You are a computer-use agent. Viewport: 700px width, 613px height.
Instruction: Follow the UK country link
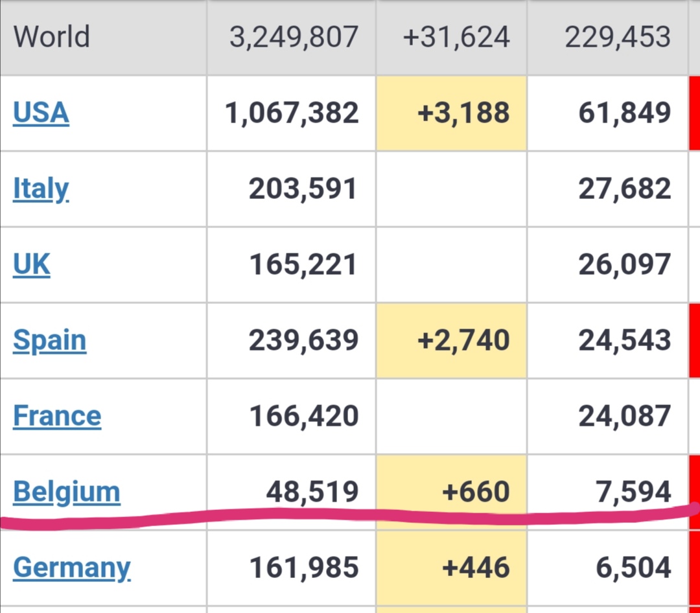click(x=31, y=264)
